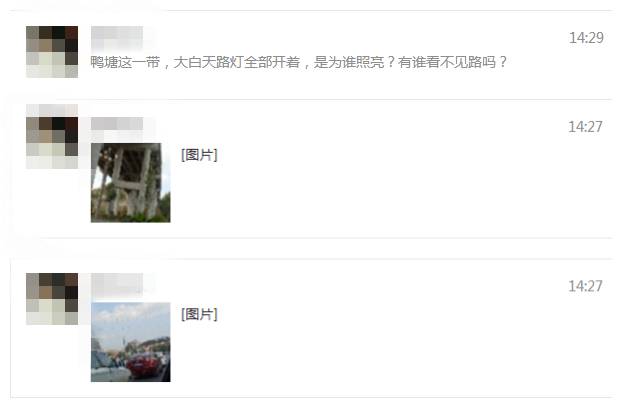Viewport: 622px width, 410px height.
Task: Click the phrase 是为谁照亮 in the message
Action: pos(349,62)
